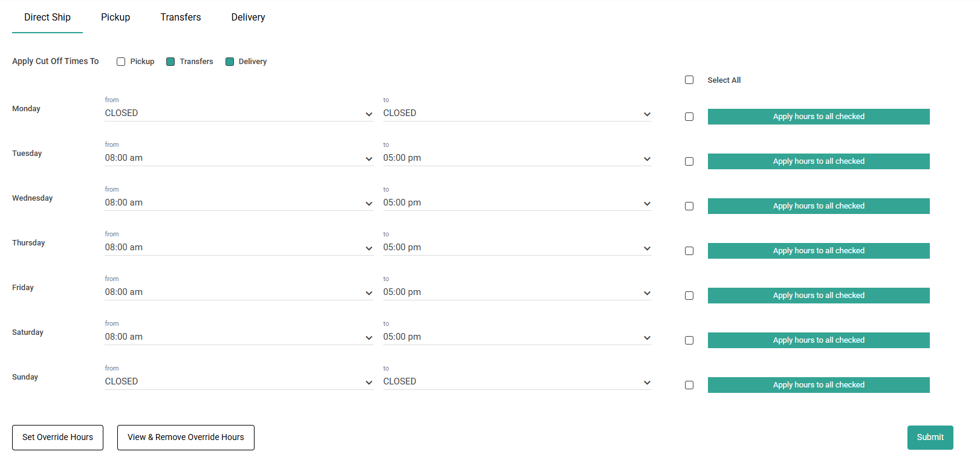The height and width of the screenshot is (463, 980).
Task: Open Friday's from time dropdown
Action: tap(239, 292)
